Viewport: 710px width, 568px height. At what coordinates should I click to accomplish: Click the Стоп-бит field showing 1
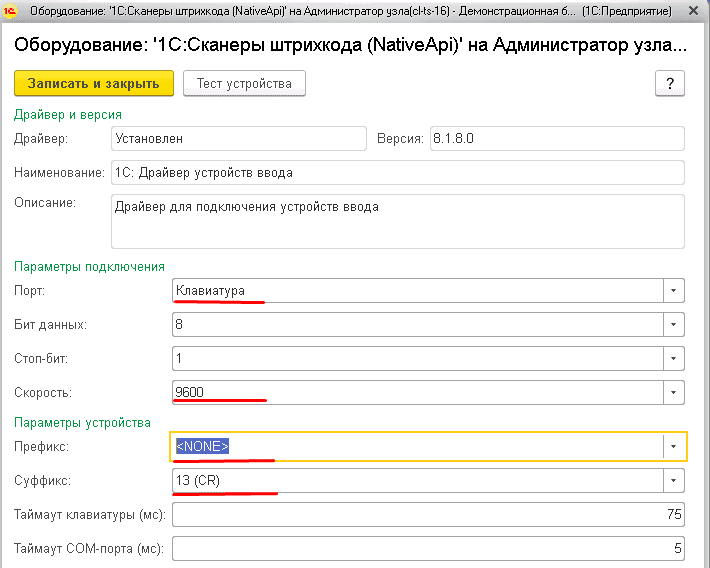[418, 358]
